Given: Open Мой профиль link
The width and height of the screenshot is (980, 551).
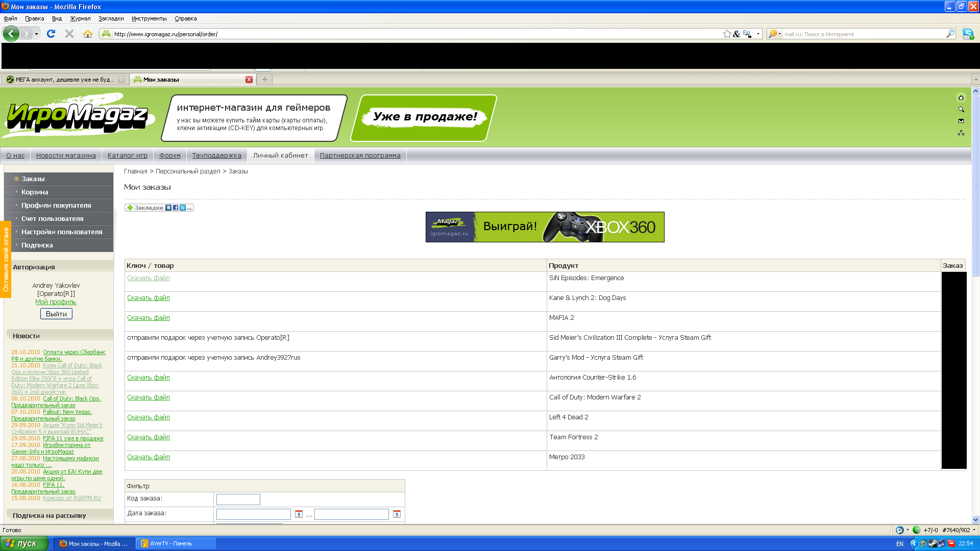Looking at the screenshot, I should click(x=56, y=302).
